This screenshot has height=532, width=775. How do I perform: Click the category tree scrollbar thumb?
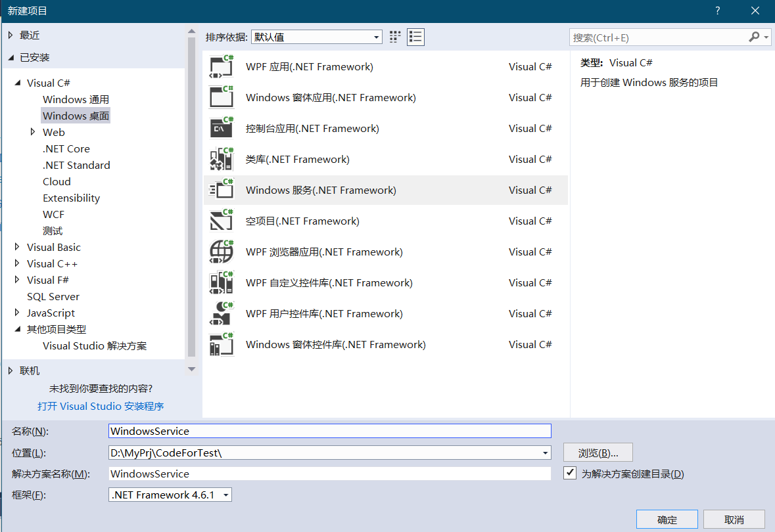click(x=192, y=196)
